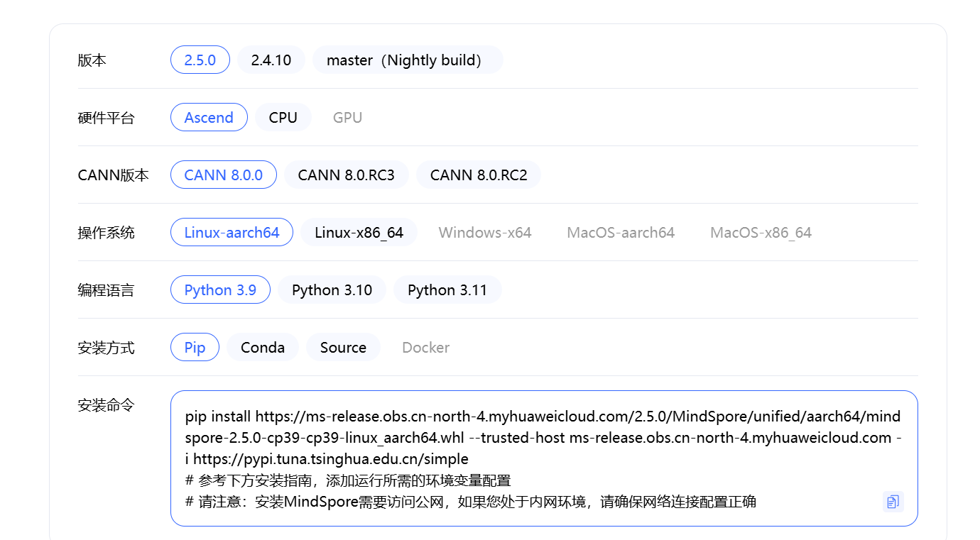980x540 pixels.
Task: Select MacOS-x86_64 option
Action: coord(761,233)
